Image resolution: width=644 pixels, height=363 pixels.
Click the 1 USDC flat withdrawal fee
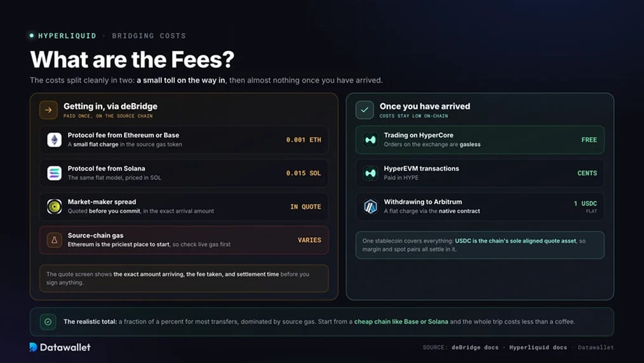[586, 203]
